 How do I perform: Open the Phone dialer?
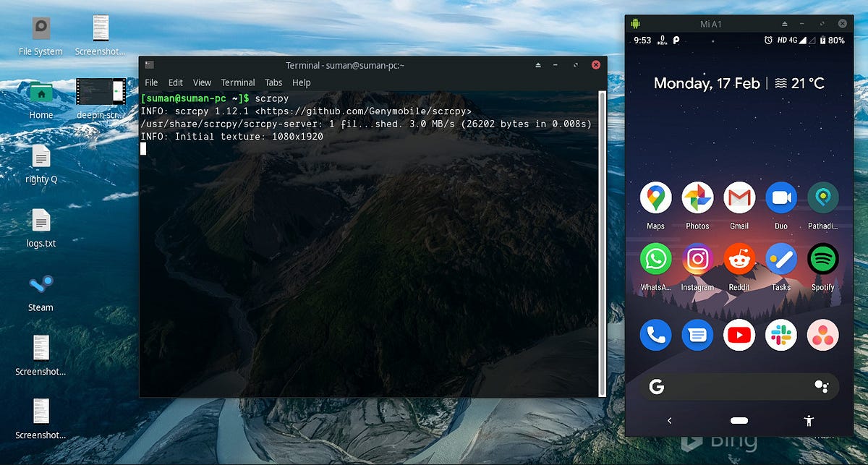coord(655,334)
